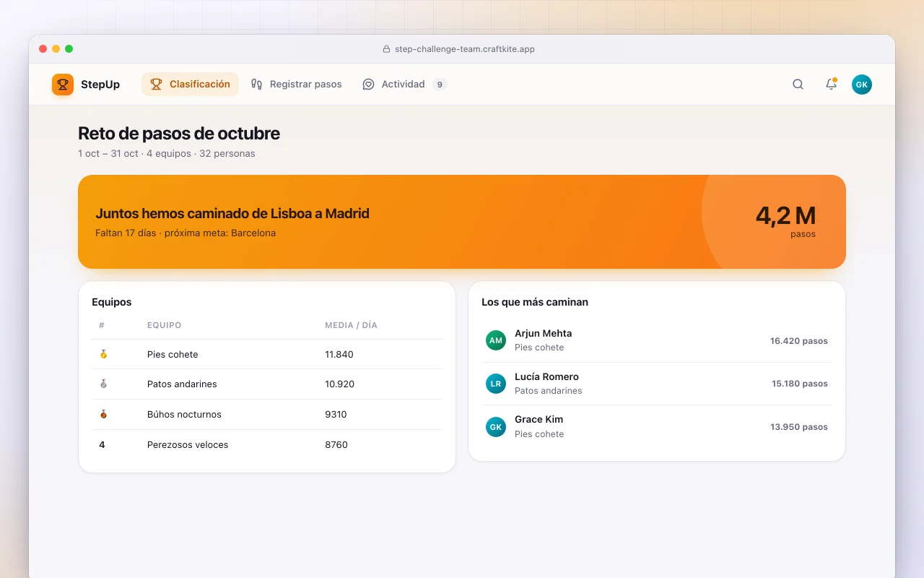Click the bronze medal icon for Búhos nocturnos
The width and height of the screenshot is (924, 578).
click(x=103, y=414)
